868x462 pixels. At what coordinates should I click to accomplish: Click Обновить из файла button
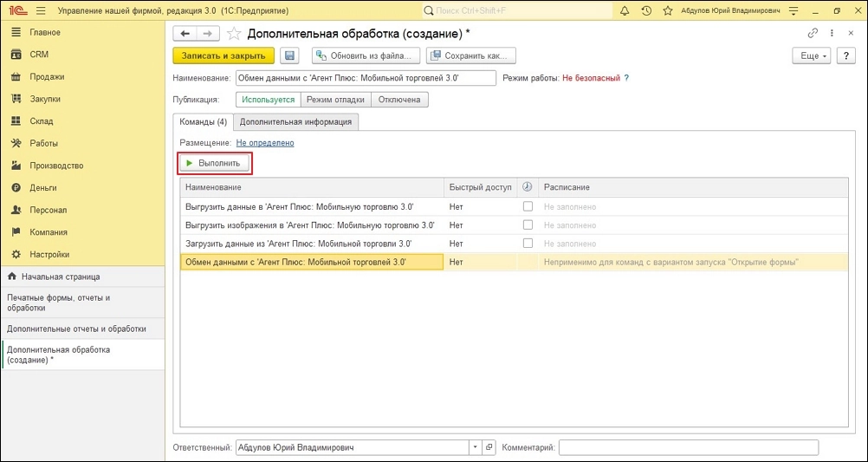click(366, 55)
